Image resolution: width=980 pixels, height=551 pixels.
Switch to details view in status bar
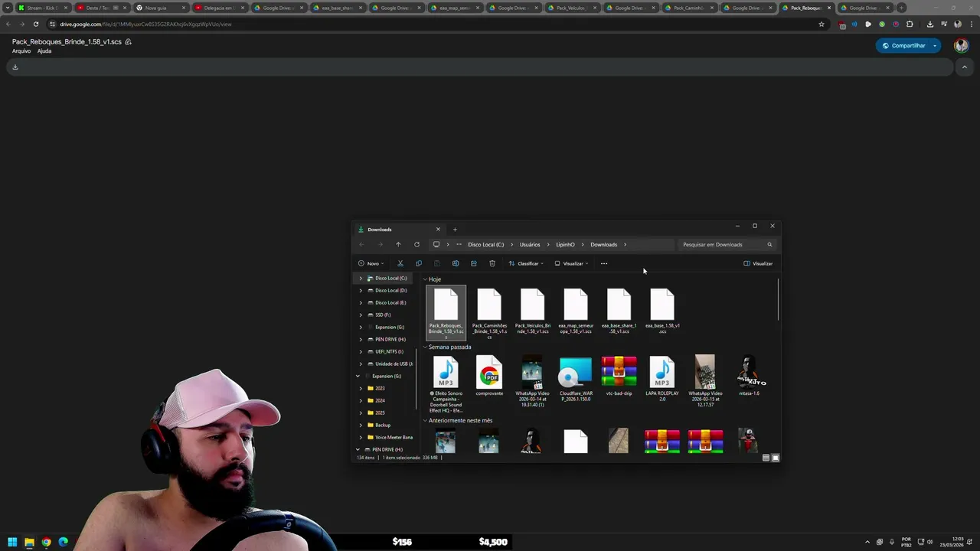[766, 458]
